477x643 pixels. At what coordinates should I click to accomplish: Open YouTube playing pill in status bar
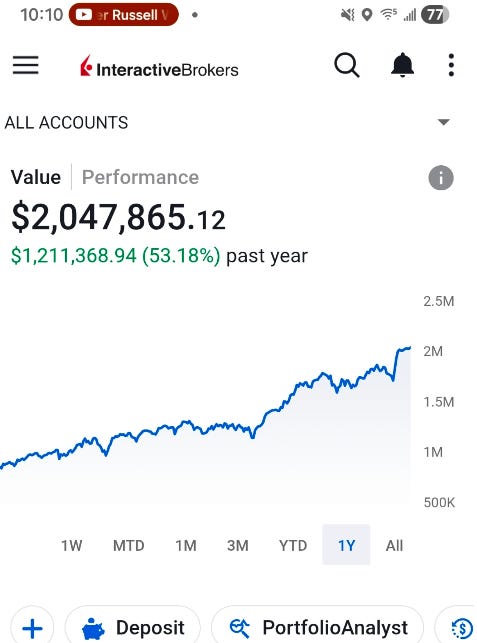coord(123,15)
